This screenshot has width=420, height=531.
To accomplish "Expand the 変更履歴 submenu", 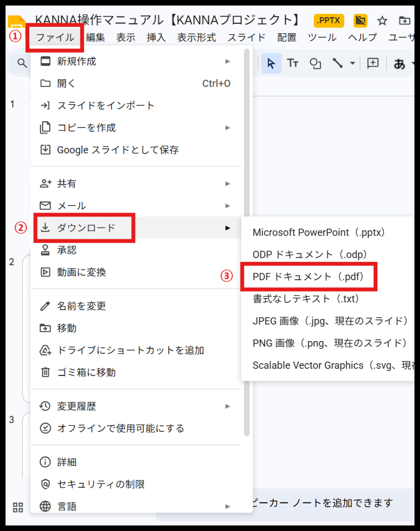I will click(136, 406).
